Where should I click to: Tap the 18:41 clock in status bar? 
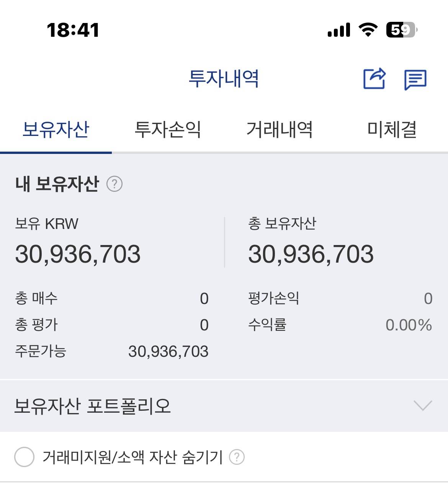[73, 30]
